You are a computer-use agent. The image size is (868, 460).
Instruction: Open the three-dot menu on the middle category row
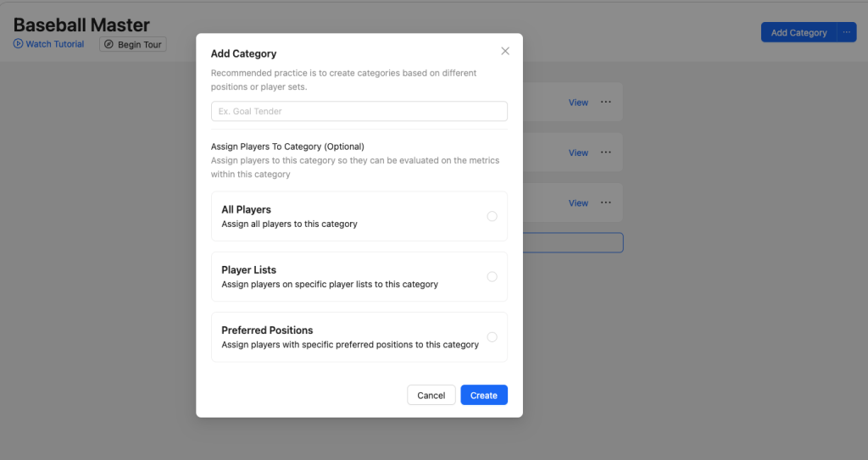[x=606, y=152]
